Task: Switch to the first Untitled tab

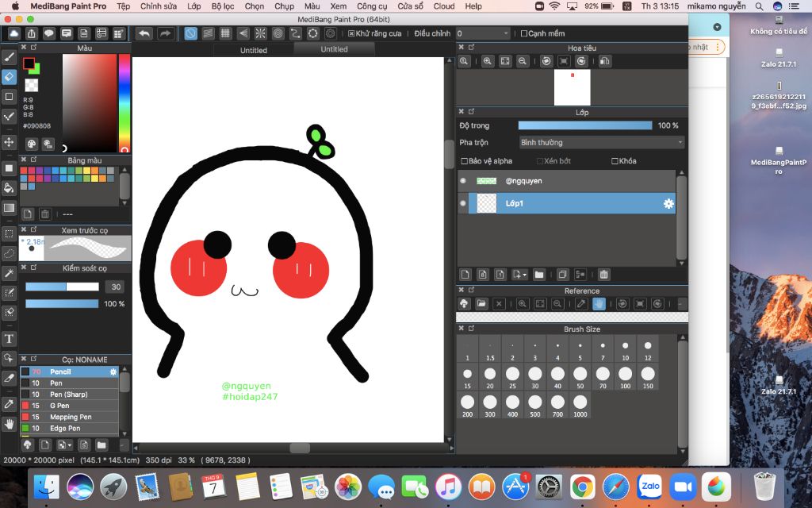Action: pos(253,50)
